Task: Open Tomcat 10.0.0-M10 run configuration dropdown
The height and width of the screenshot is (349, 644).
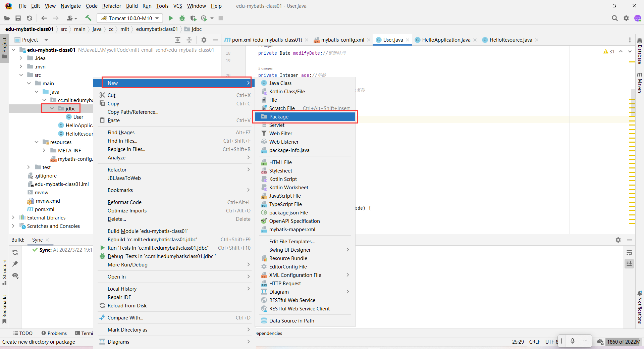Action: [129, 18]
